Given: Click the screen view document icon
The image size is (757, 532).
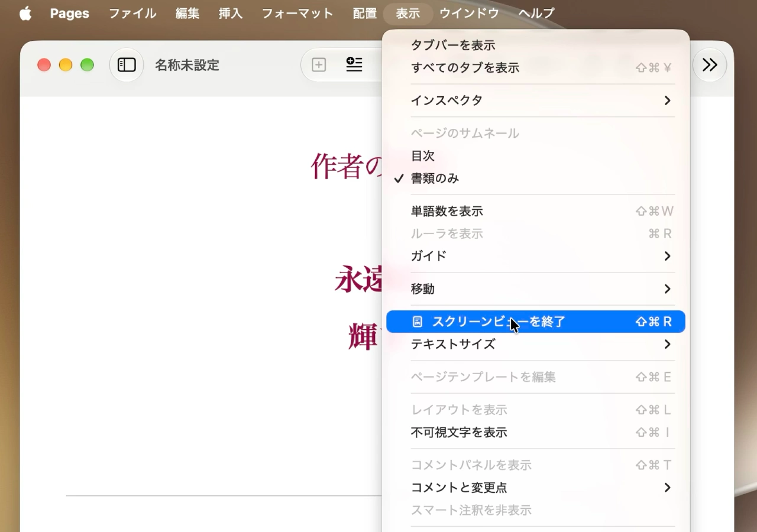Looking at the screenshot, I should (x=418, y=322).
